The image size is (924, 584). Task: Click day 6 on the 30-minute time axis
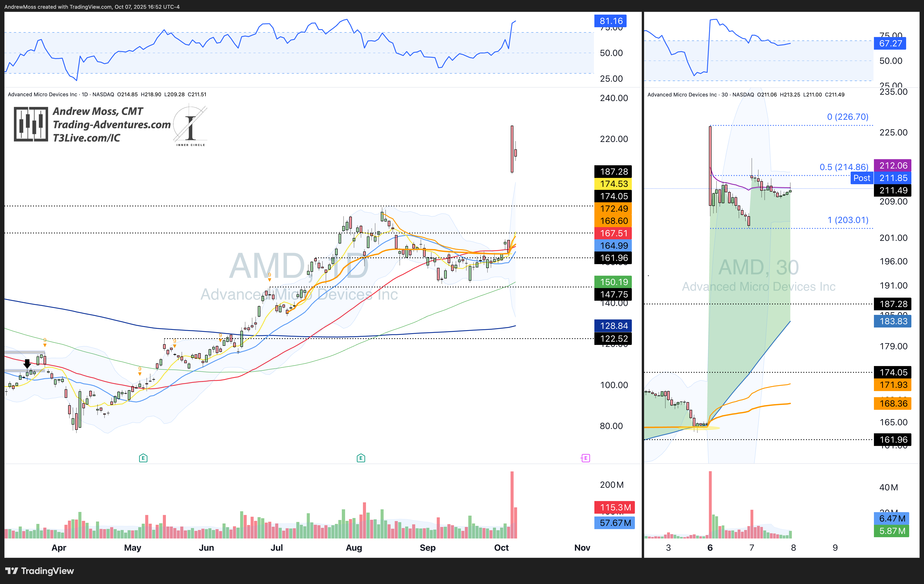point(710,548)
